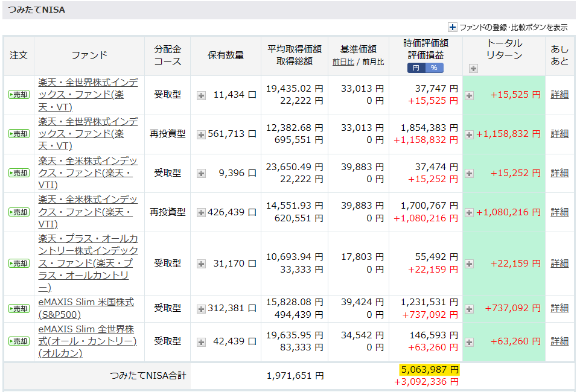Click the 売却 icon for eMAXIS Slim 米国株式 (S&P500)
This screenshot has width=577, height=392.
19,308
